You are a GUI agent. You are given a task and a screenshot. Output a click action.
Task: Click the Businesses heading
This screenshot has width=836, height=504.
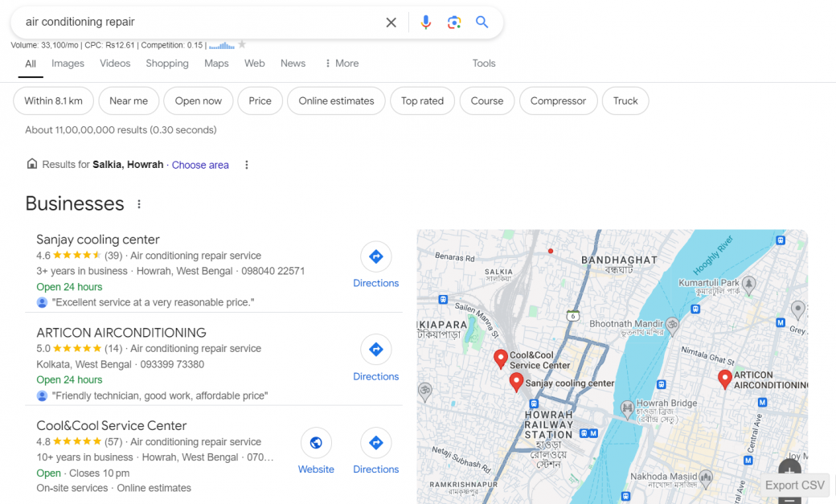75,203
